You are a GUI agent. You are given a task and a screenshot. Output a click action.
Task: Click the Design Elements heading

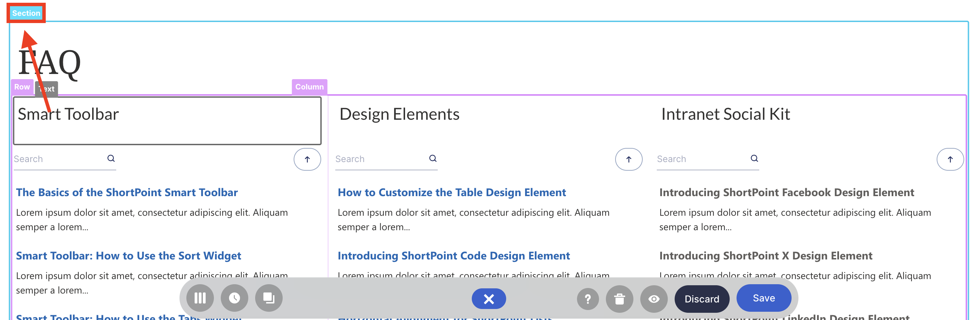pos(400,114)
